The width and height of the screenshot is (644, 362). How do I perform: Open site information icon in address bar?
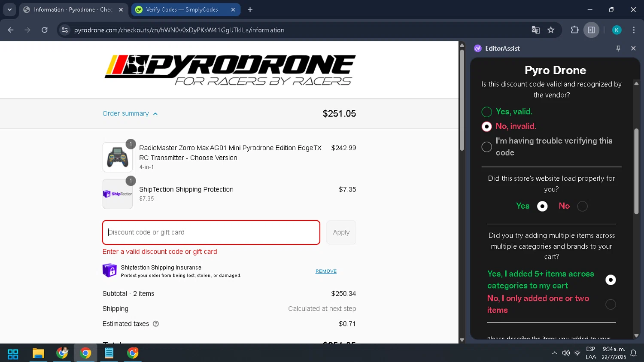pyautogui.click(x=65, y=30)
